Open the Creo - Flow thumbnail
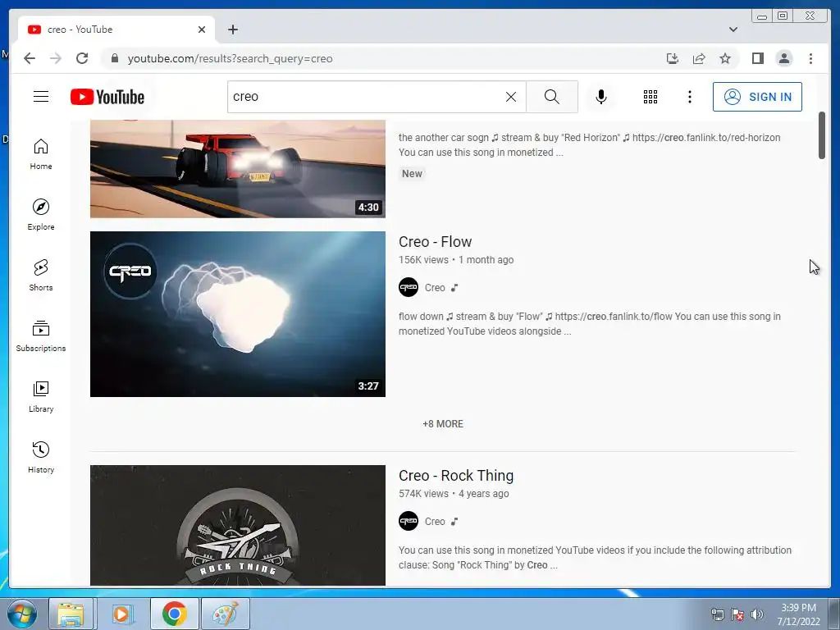The height and width of the screenshot is (630, 840). (237, 314)
